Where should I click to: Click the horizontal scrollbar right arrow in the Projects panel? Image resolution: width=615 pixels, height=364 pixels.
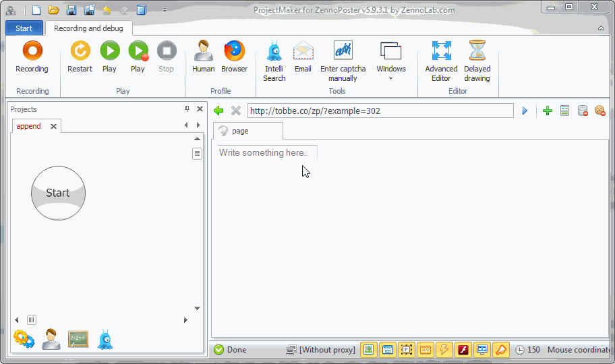[186, 320]
